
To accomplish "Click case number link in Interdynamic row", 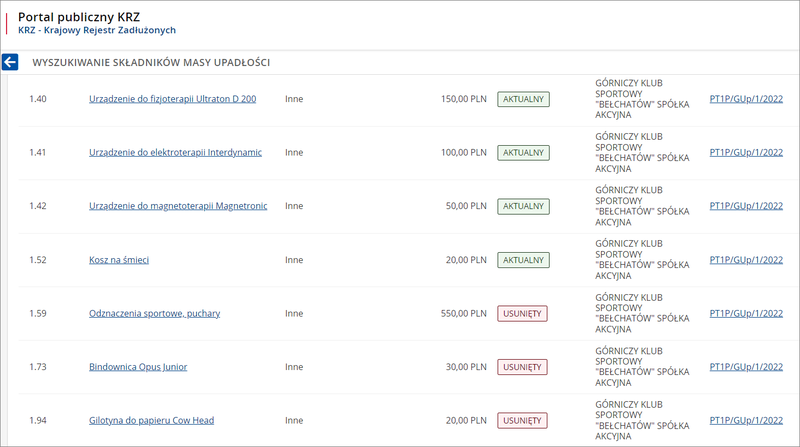I will (x=745, y=153).
